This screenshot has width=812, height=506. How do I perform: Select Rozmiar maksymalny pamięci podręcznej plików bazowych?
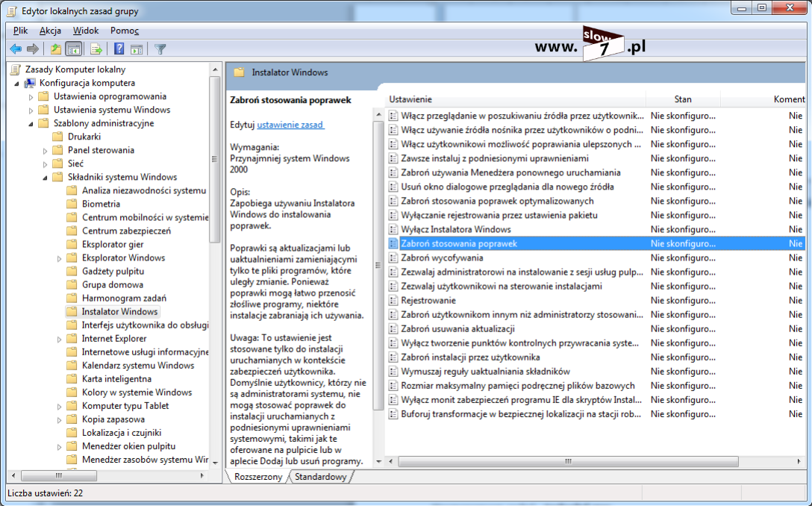coord(518,386)
